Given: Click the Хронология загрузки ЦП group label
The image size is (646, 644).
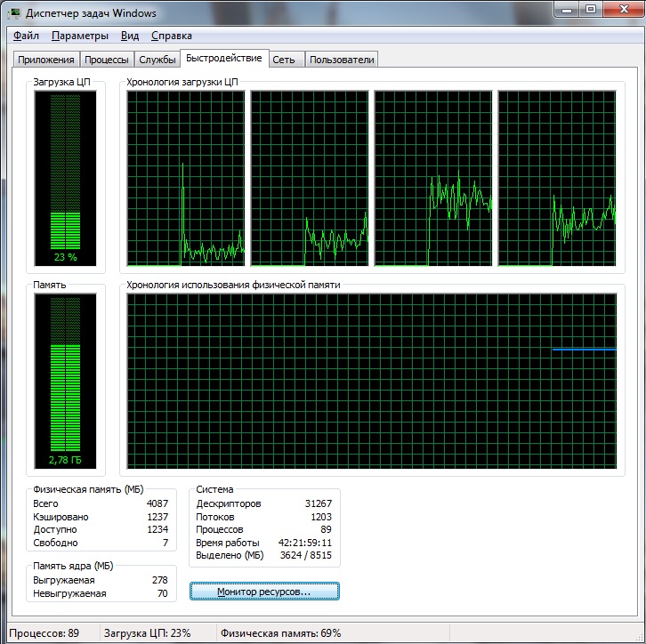Looking at the screenshot, I should pos(182,82).
